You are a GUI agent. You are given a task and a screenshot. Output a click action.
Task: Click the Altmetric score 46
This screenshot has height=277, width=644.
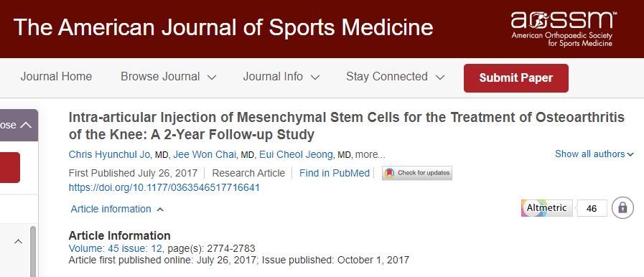click(x=592, y=209)
